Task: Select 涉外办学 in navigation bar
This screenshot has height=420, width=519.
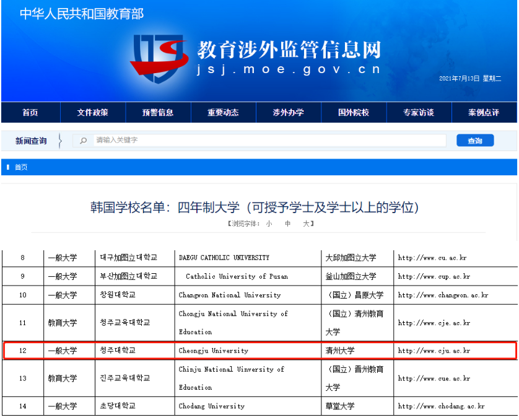Action: tap(289, 113)
